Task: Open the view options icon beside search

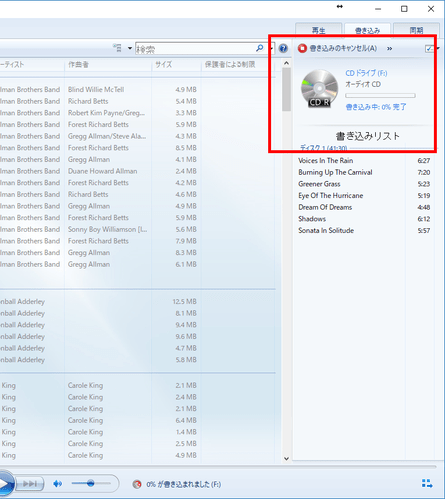Action: (x=117, y=48)
